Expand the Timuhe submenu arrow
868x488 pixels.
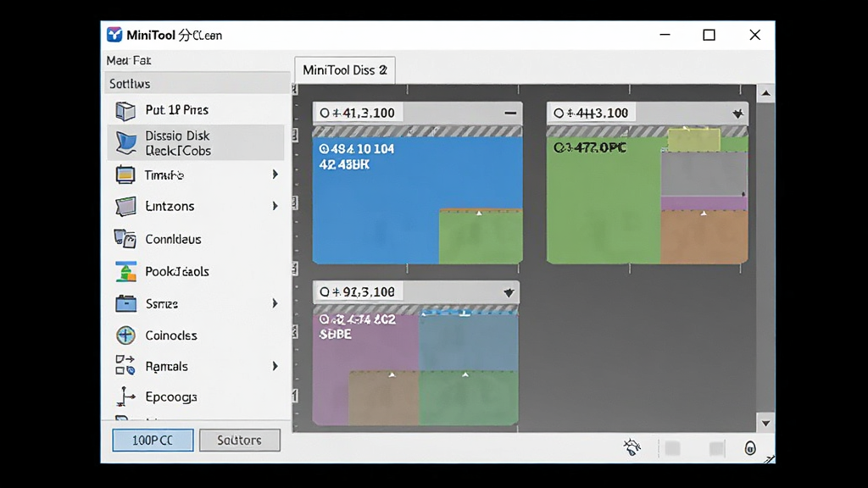click(x=275, y=175)
